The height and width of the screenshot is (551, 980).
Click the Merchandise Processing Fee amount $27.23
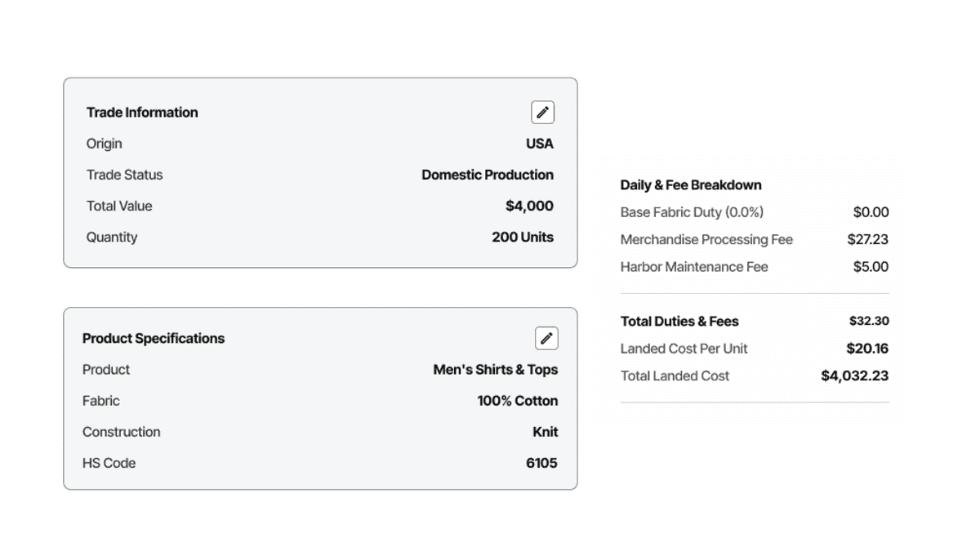tap(867, 240)
